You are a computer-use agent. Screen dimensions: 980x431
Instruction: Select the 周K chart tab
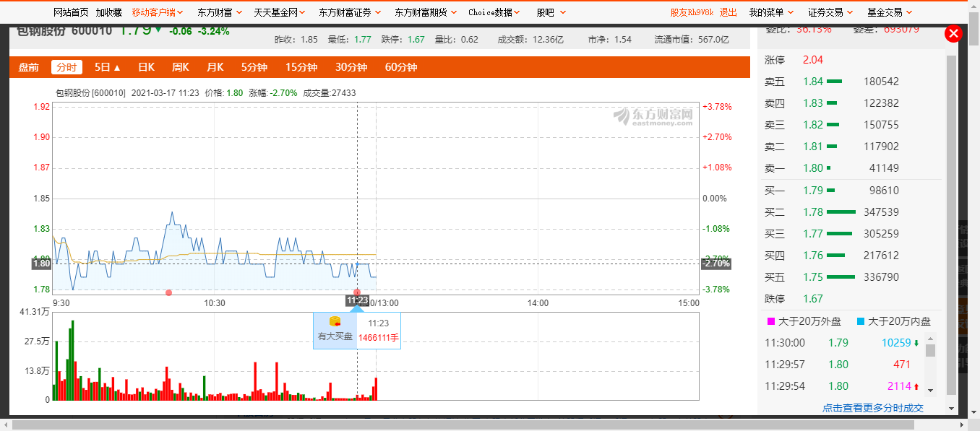180,67
